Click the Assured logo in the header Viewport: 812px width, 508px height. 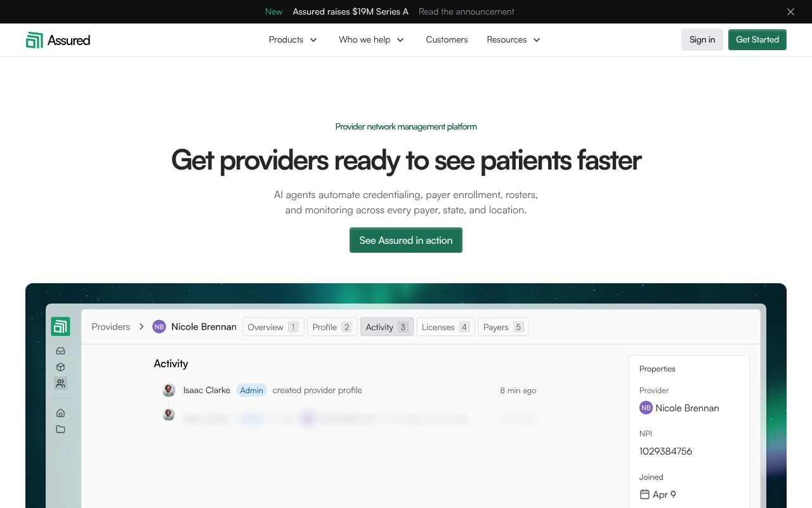(x=58, y=40)
